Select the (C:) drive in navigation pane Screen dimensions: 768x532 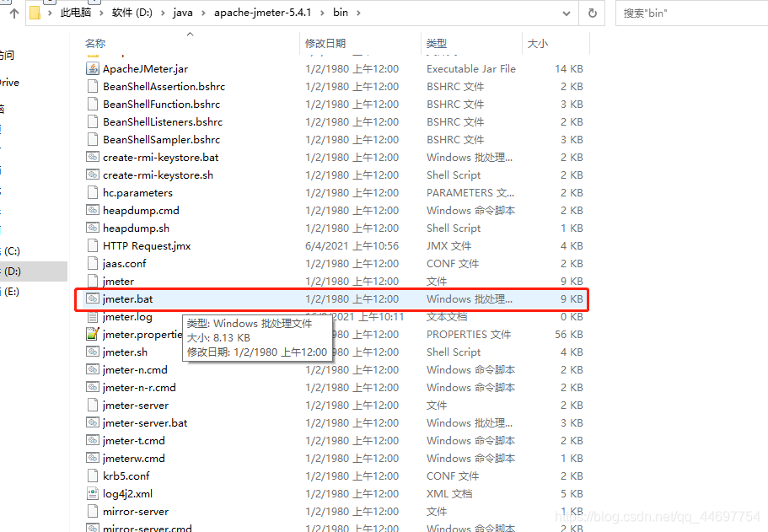[11, 251]
